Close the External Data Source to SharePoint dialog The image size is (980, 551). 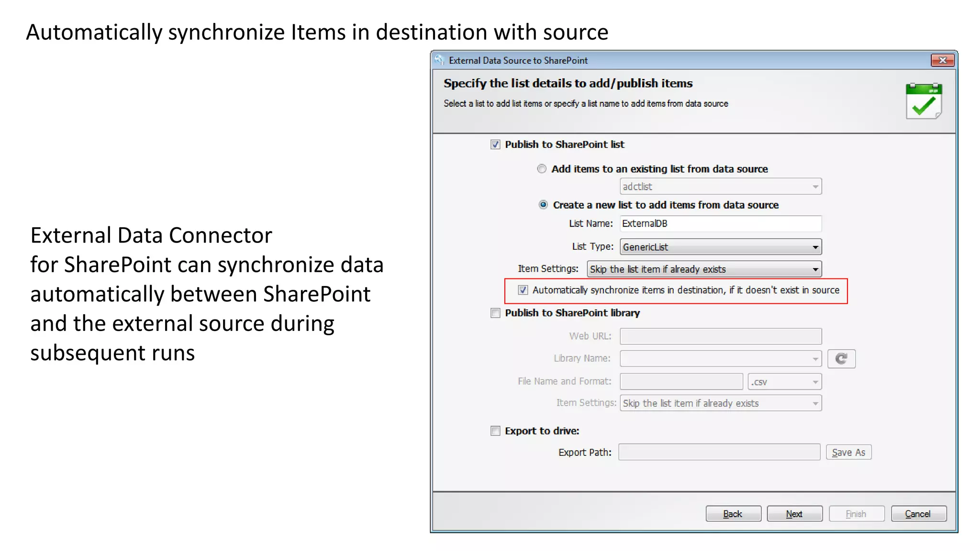(x=943, y=60)
